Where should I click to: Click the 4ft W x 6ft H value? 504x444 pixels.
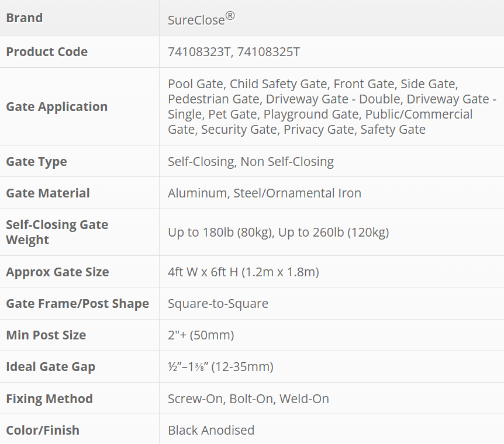243,272
